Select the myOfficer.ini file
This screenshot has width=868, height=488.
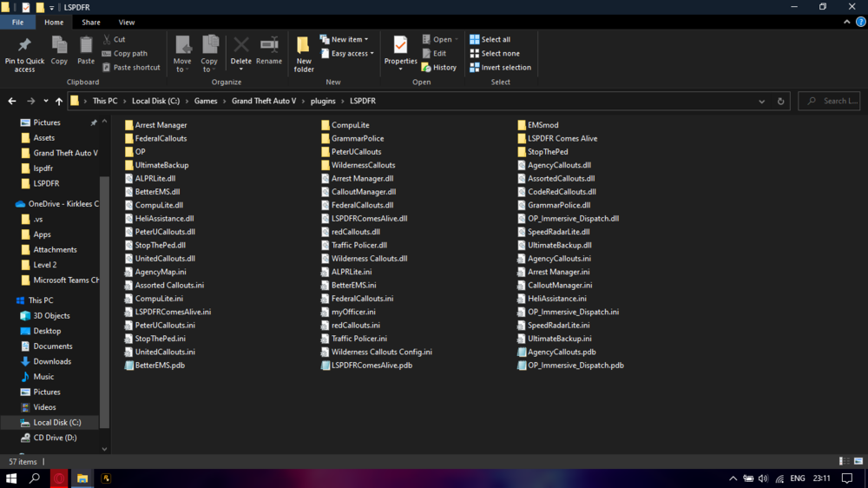(348, 312)
